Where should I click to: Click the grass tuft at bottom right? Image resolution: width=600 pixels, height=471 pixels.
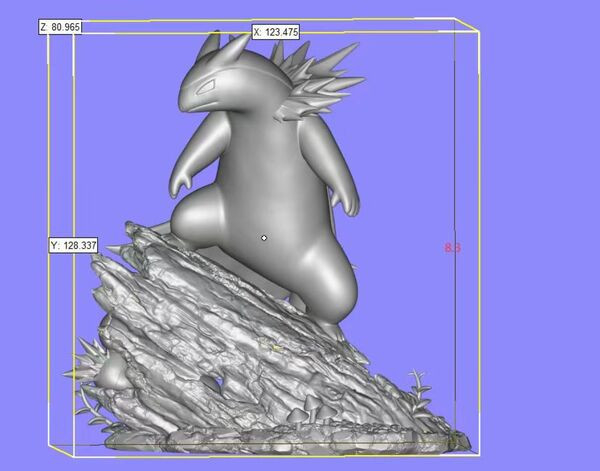click(x=416, y=392)
